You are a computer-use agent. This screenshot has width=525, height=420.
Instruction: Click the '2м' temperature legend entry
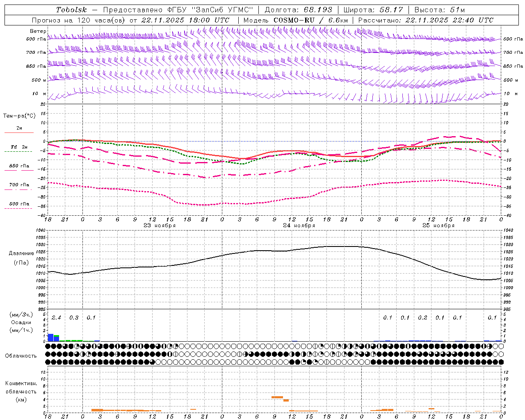coord(19,128)
